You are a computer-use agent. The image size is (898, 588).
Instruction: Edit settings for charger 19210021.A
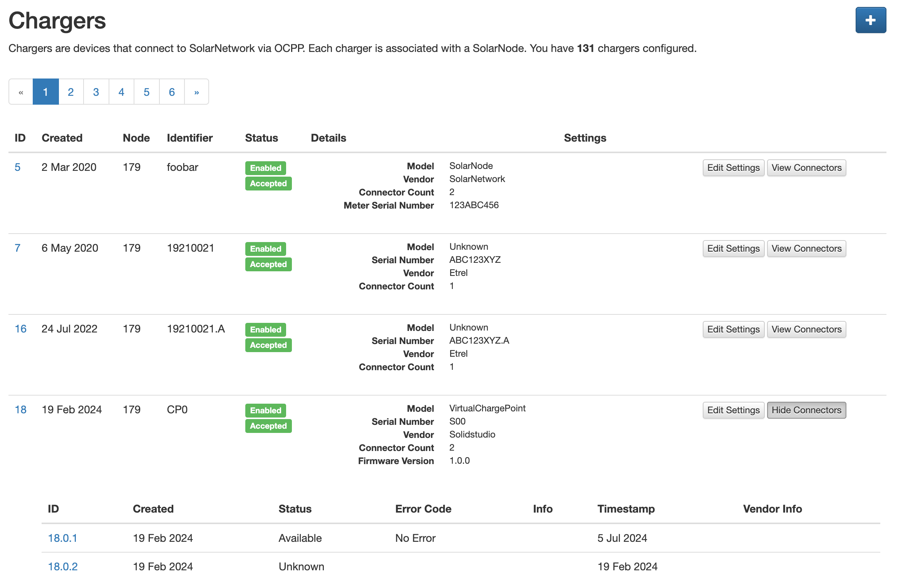tap(733, 329)
